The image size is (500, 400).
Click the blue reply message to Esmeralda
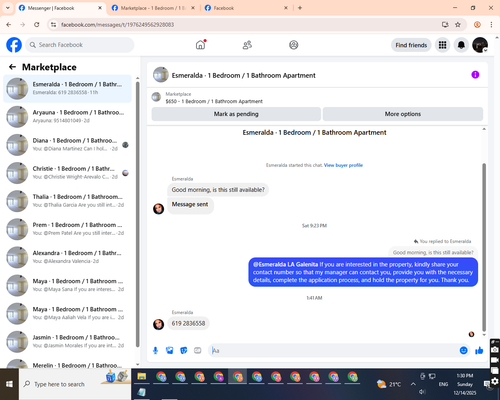[363, 272]
